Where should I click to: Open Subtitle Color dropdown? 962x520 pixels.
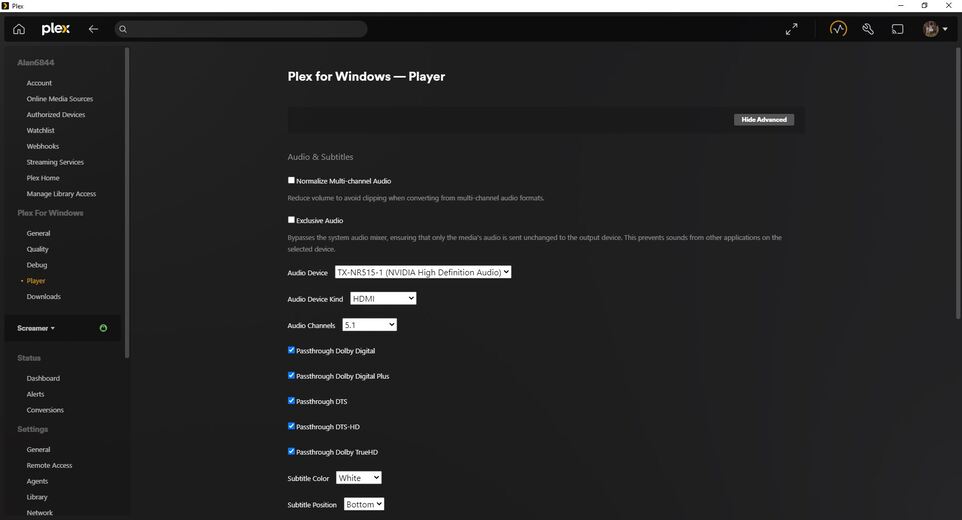pos(359,478)
